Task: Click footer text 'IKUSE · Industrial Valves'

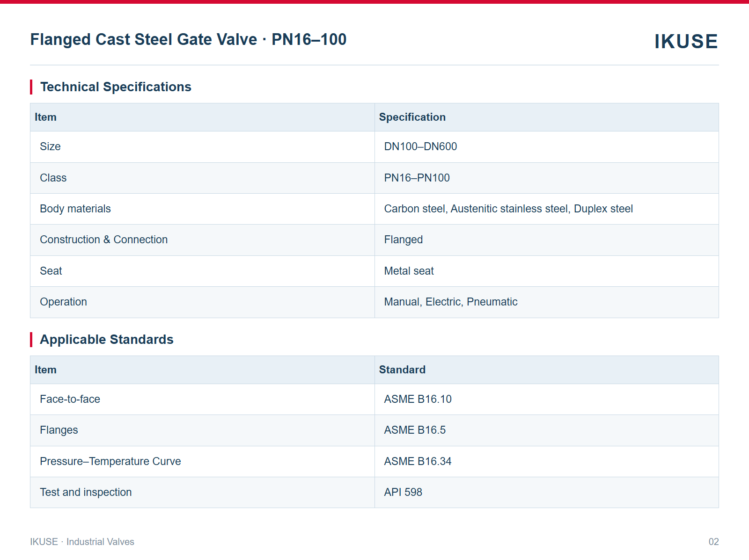Action: point(82,542)
